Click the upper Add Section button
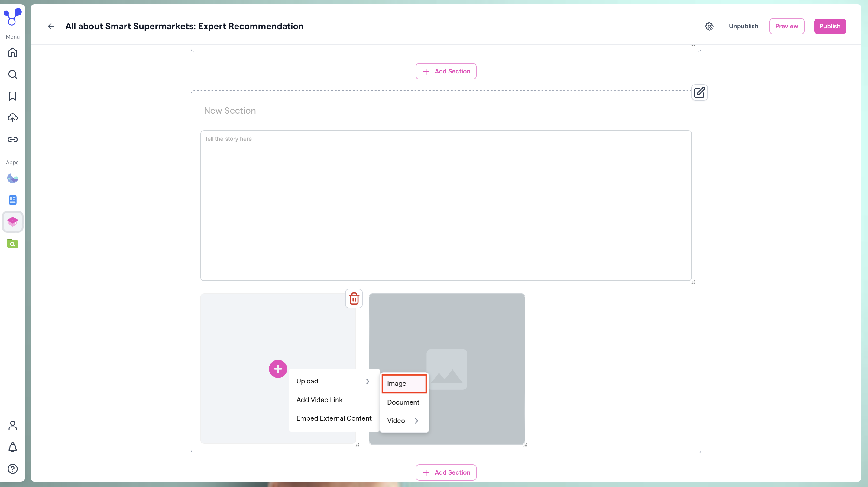The width and height of the screenshot is (868, 487). (x=446, y=71)
